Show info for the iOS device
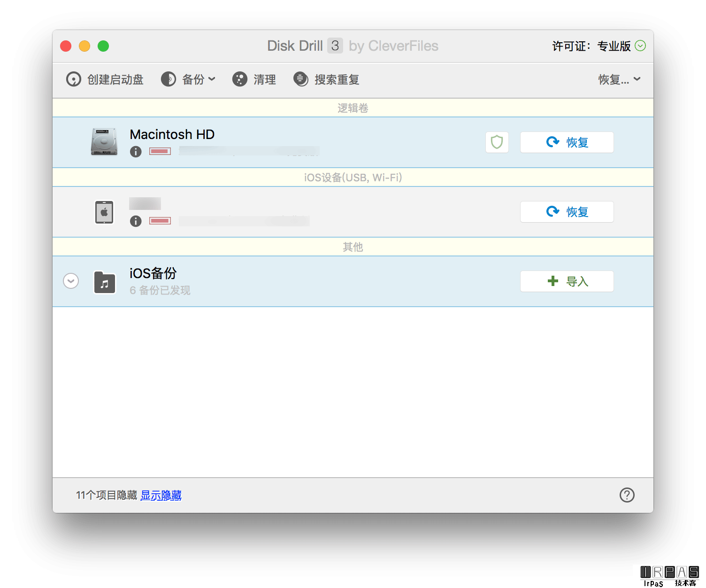Image resolution: width=706 pixels, height=588 pixels. (136, 221)
